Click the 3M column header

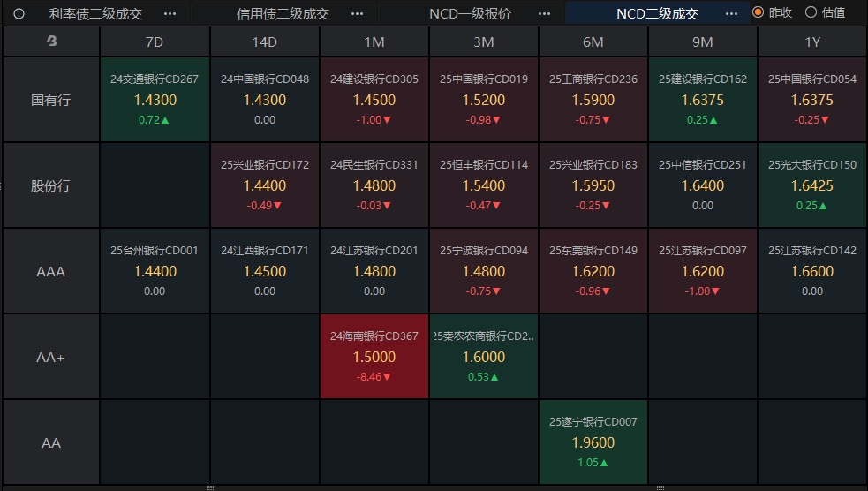pyautogui.click(x=484, y=42)
